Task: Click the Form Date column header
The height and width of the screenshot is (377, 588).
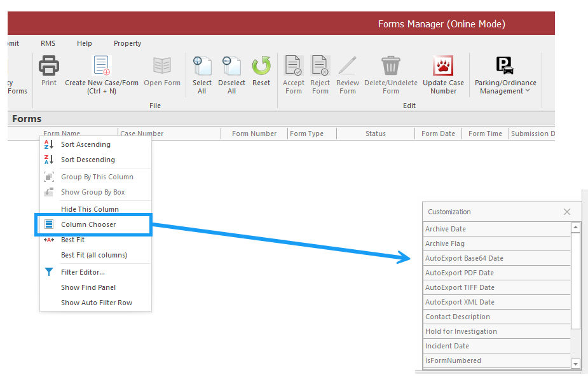Action: [438, 134]
